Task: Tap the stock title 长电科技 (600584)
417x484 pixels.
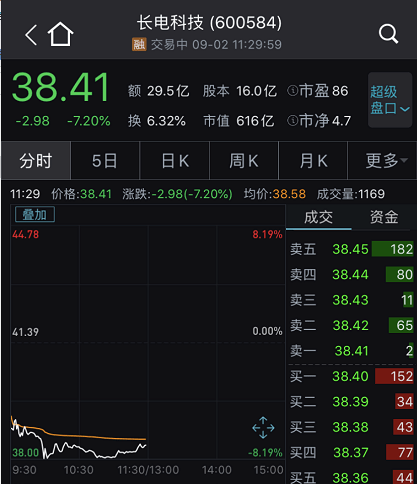Action: 209,23
